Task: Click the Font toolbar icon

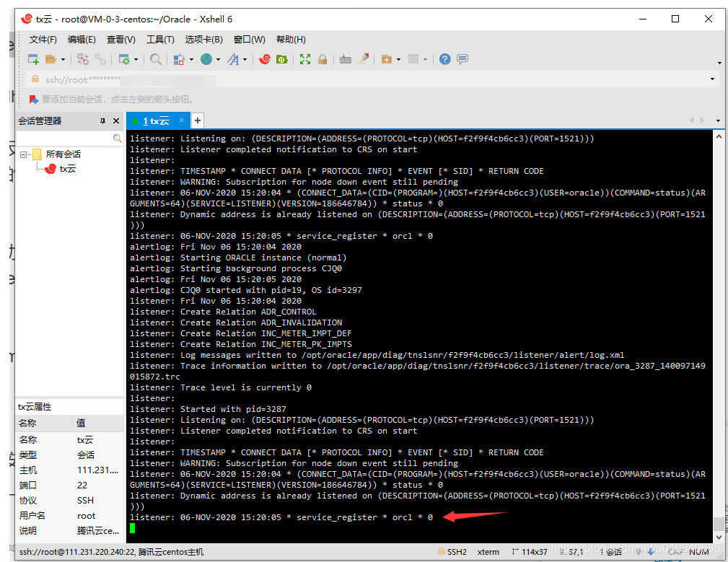Action: (233, 59)
